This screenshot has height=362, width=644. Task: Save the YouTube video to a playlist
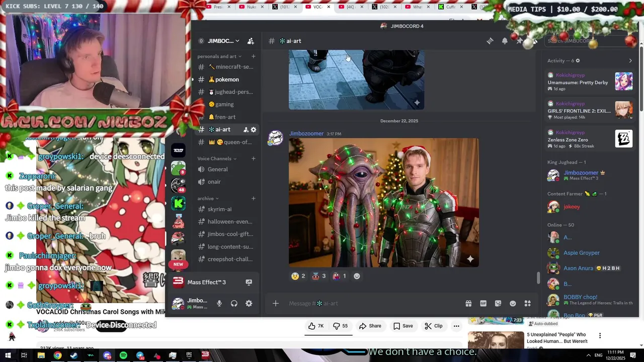pyautogui.click(x=403, y=326)
